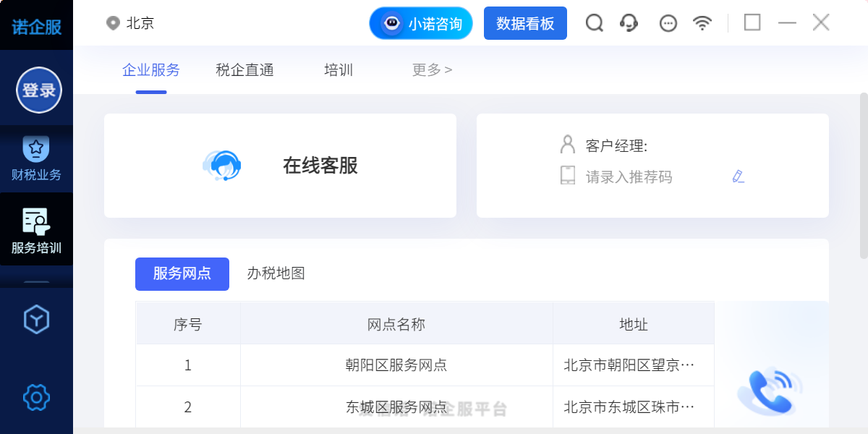Click the 登录 login avatar
This screenshot has height=434, width=868.
[x=36, y=90]
